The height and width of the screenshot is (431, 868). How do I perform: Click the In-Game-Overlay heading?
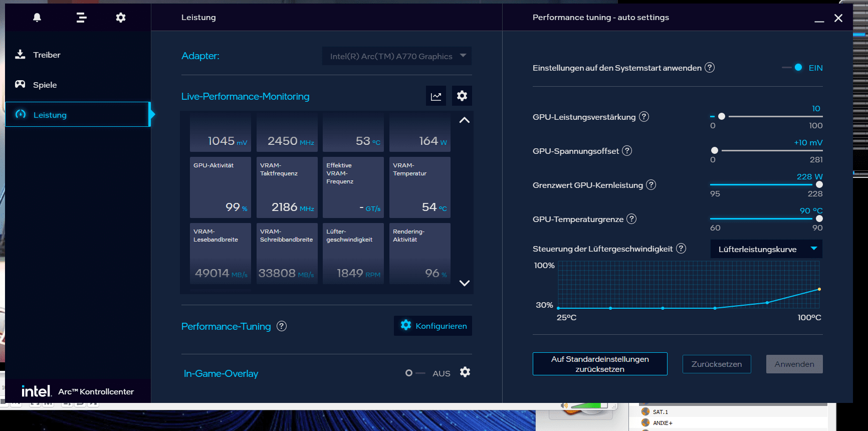coord(221,373)
